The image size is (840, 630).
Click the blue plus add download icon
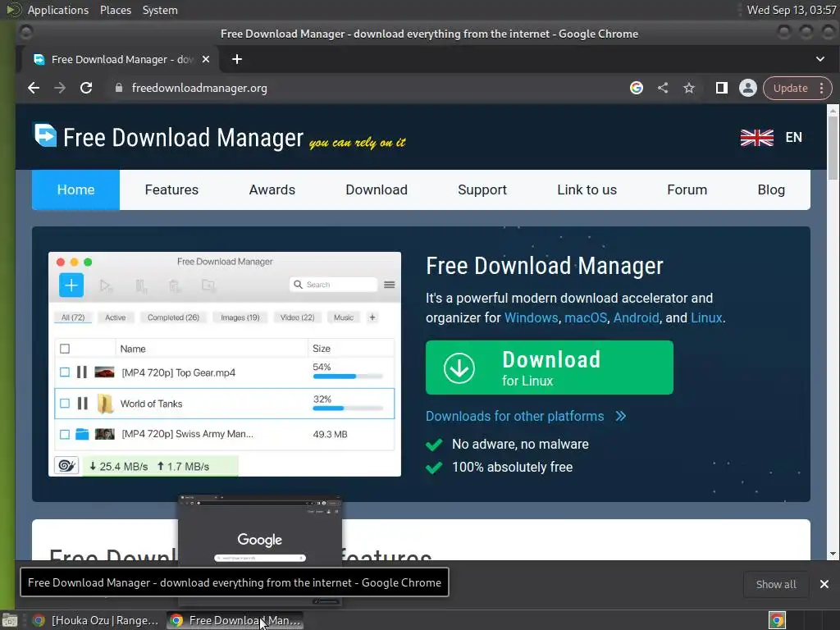[71, 285]
